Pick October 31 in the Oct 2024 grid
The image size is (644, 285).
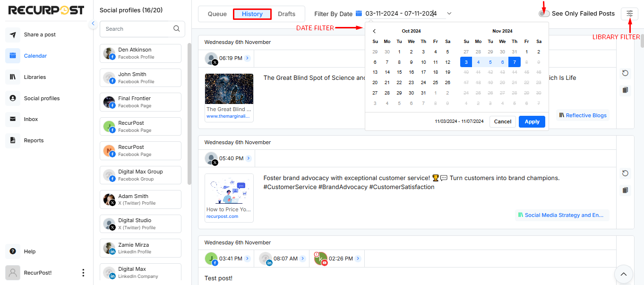423,93
